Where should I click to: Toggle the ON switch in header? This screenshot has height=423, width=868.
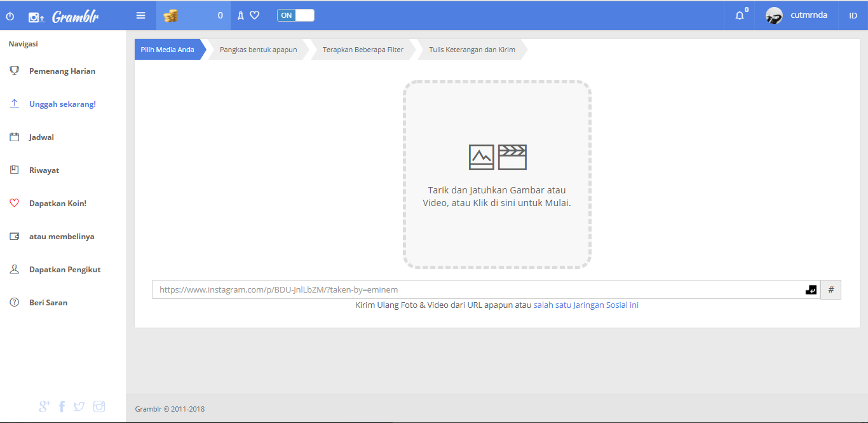coord(295,15)
